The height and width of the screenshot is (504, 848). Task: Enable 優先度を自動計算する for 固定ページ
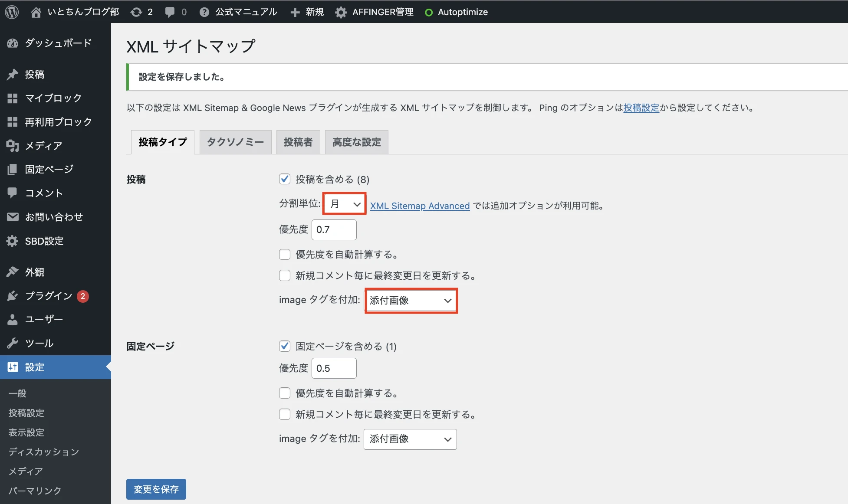(285, 393)
